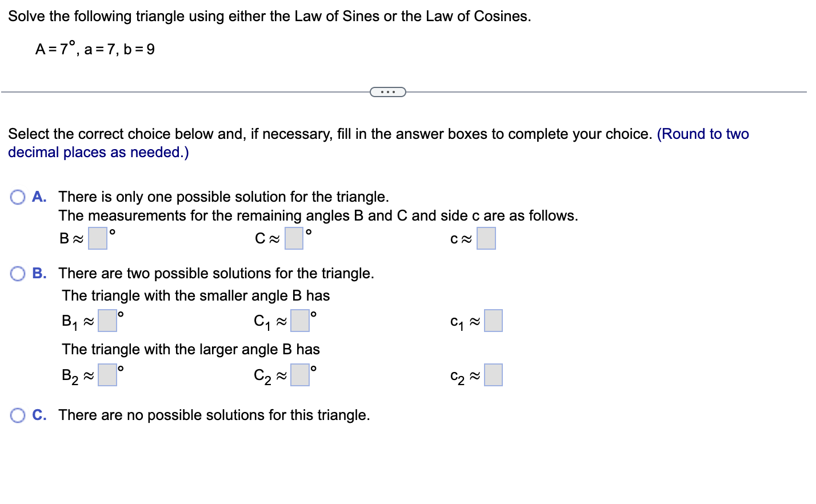
Task: Click the given values A = 7°, a = 7, b = 9
Action: [95, 49]
